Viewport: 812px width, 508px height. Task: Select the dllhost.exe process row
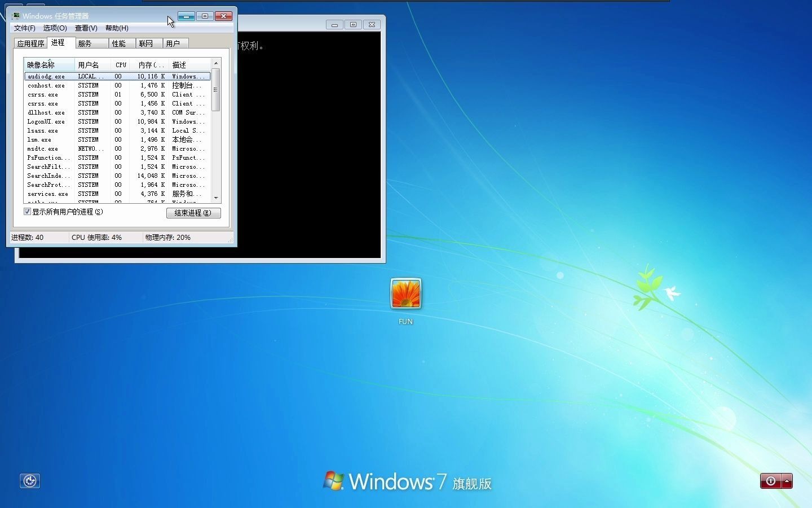[x=117, y=112]
